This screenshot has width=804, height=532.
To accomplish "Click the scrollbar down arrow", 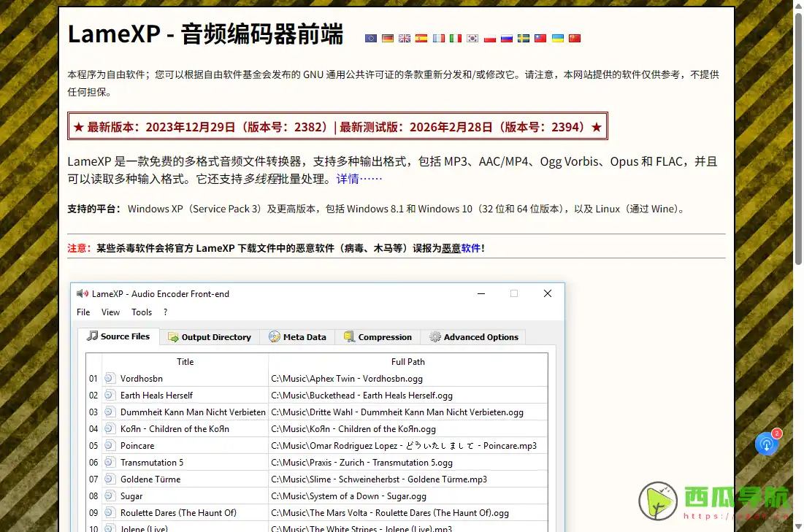I will point(798,526).
